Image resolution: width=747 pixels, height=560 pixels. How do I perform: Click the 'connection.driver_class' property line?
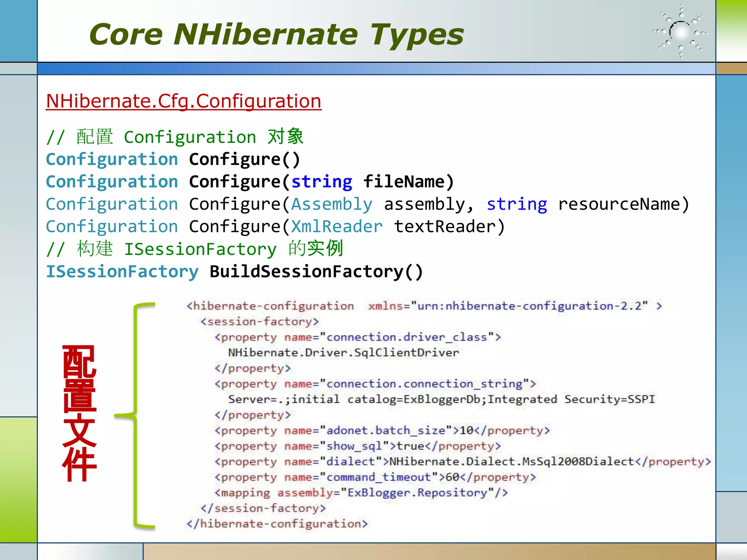[357, 337]
